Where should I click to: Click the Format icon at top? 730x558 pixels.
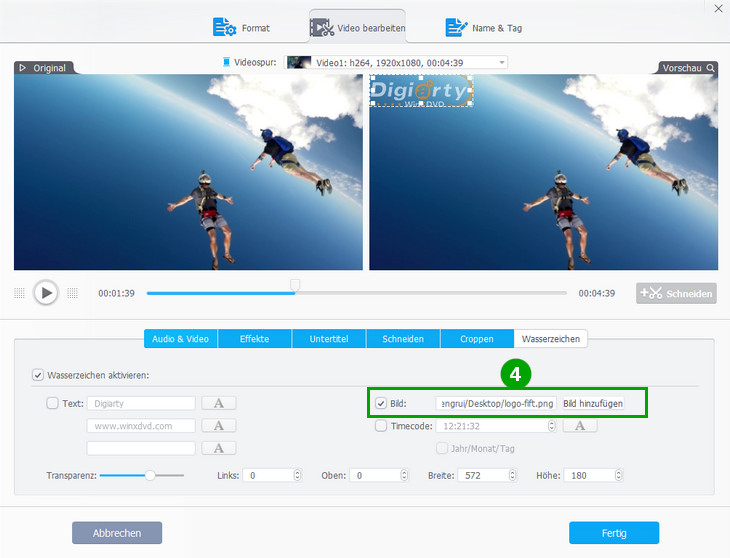pyautogui.click(x=223, y=27)
